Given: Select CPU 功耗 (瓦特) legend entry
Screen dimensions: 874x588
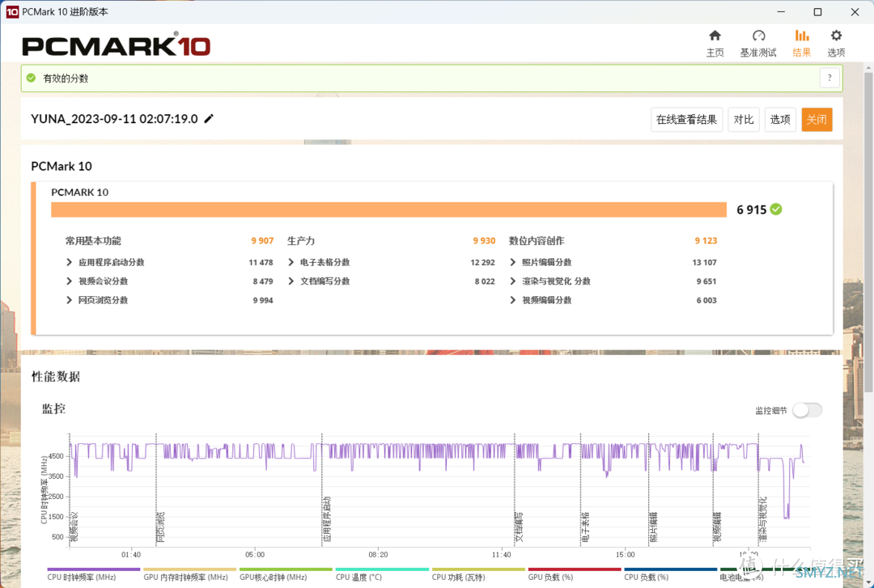Looking at the screenshot, I should (478, 574).
